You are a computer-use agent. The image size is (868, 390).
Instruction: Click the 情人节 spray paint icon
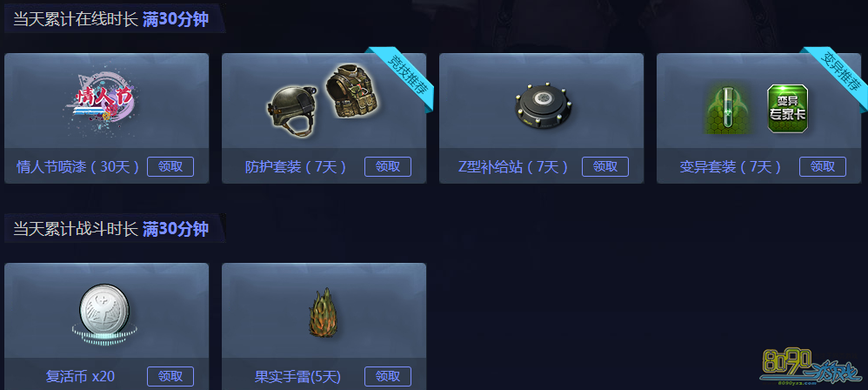[x=105, y=103]
